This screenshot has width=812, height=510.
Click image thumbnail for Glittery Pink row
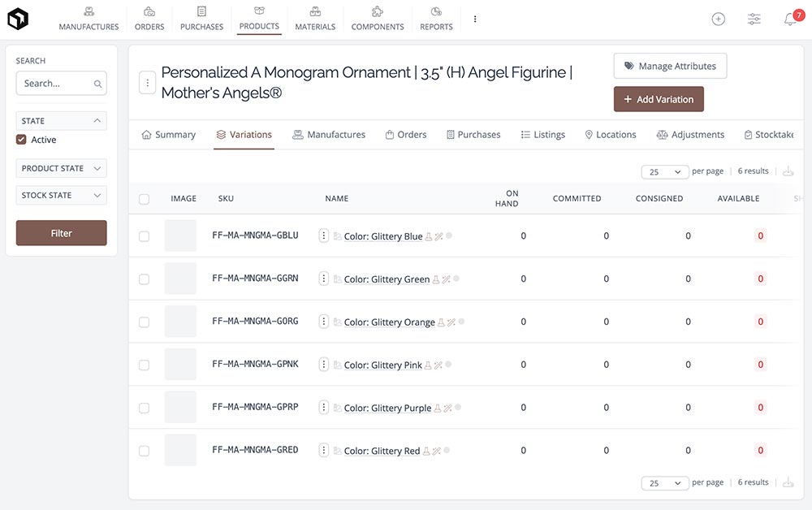(180, 365)
